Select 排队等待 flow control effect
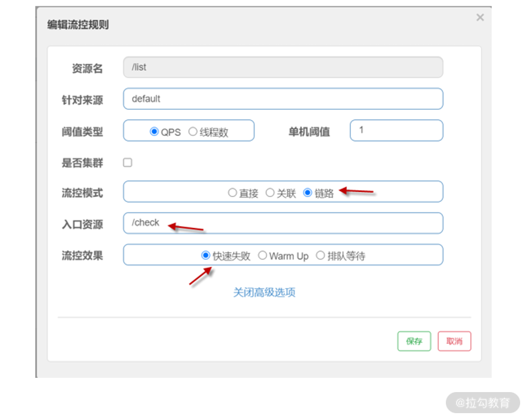The height and width of the screenshot is (420, 527). 320,256
